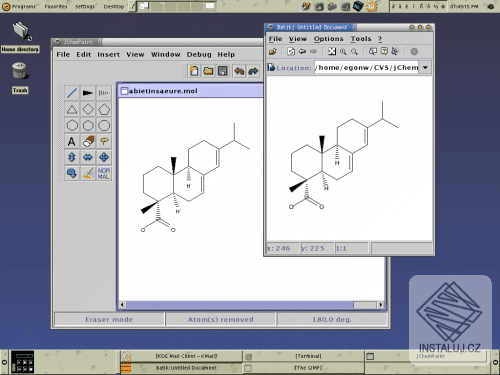Choose the octagon ring tool
500x375 pixels.
[104, 125]
